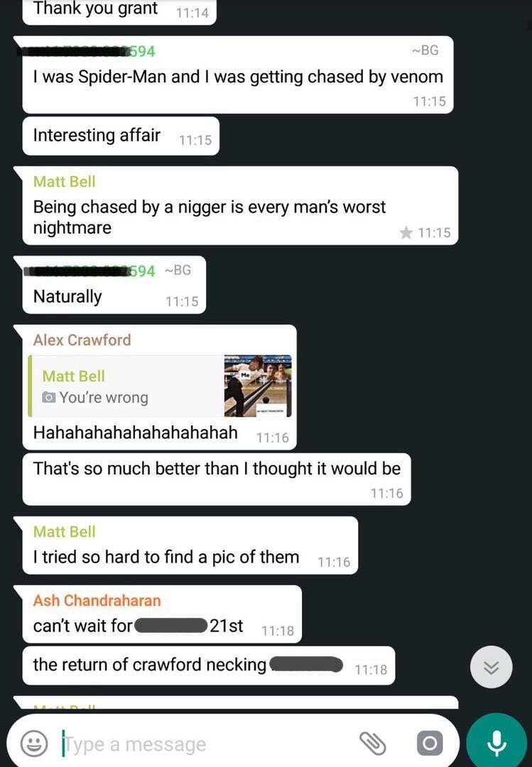Open the bowling meme thumbnail in quoted reply

pos(257,386)
